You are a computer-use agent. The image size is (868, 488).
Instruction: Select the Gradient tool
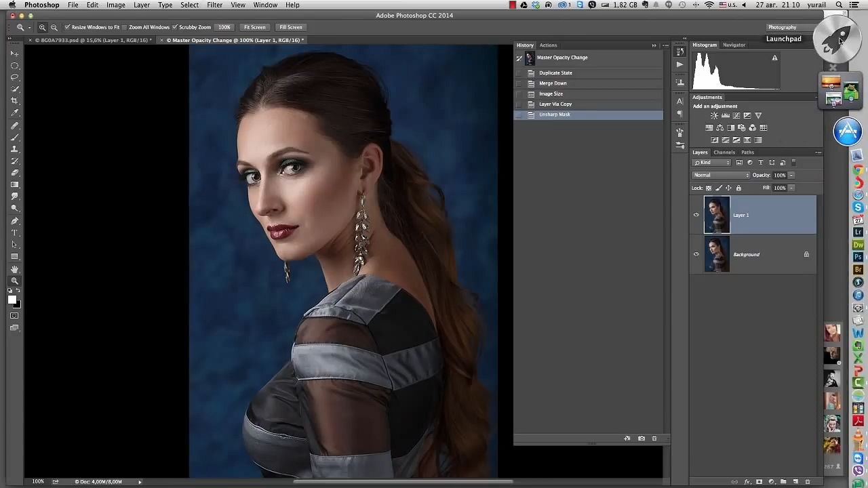(14, 184)
